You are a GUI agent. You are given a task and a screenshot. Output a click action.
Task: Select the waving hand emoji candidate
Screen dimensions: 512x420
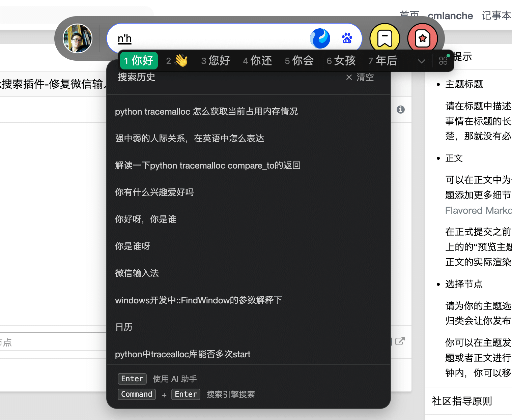click(x=177, y=61)
